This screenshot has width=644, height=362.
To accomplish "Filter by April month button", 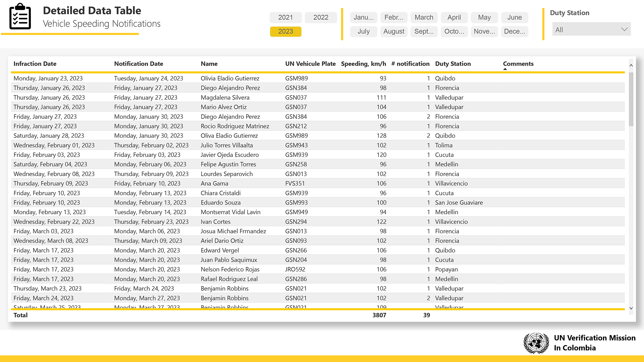I will 454,17.
